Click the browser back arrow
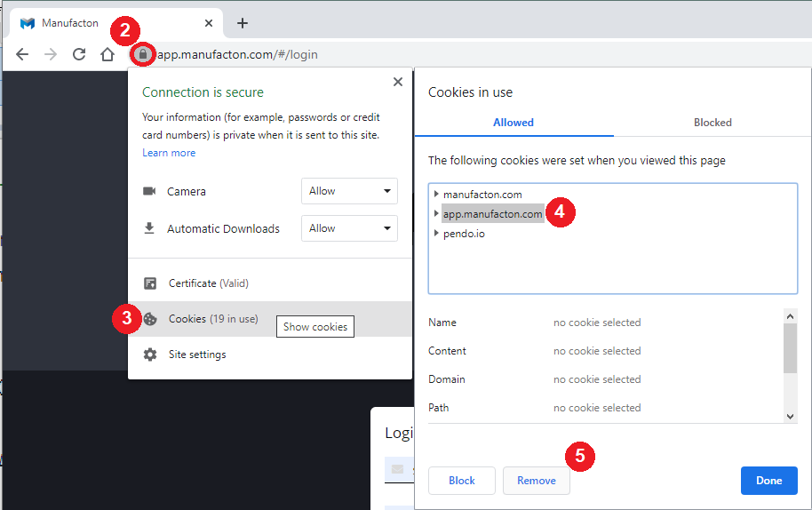The height and width of the screenshot is (510, 812). click(x=22, y=54)
